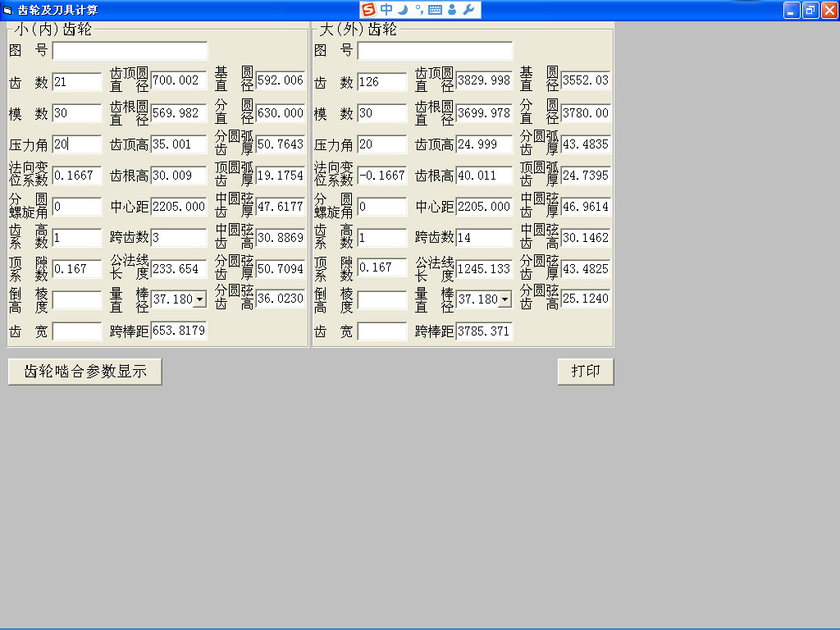Screen dimensions: 840x630
Task: Toggle the 中 Chinese/English input mode
Action: click(386, 10)
